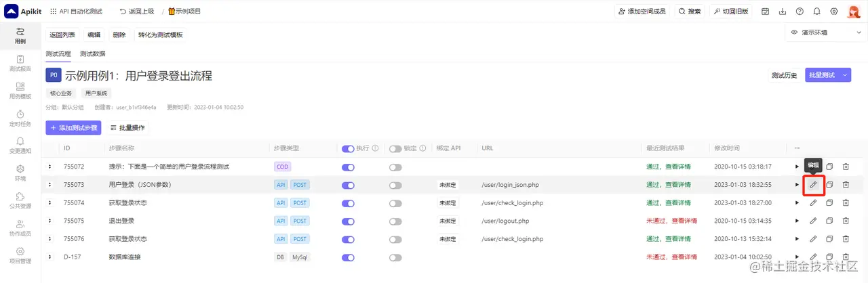Open 协作成员 in the left sidebar
The image size is (868, 283).
pos(20,228)
